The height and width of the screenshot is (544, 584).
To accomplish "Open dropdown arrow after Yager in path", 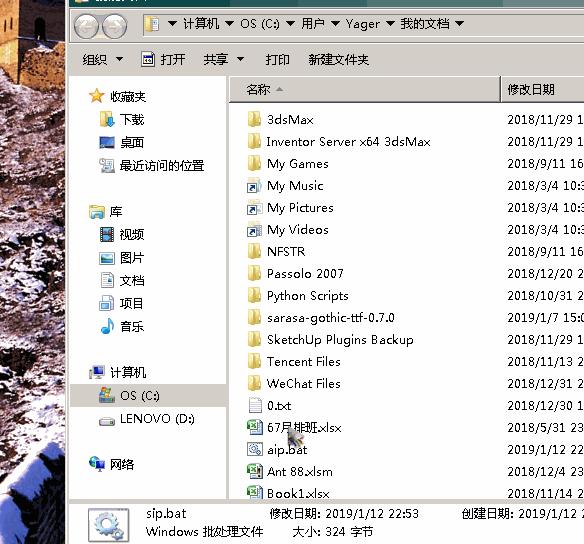I will pyautogui.click(x=390, y=24).
